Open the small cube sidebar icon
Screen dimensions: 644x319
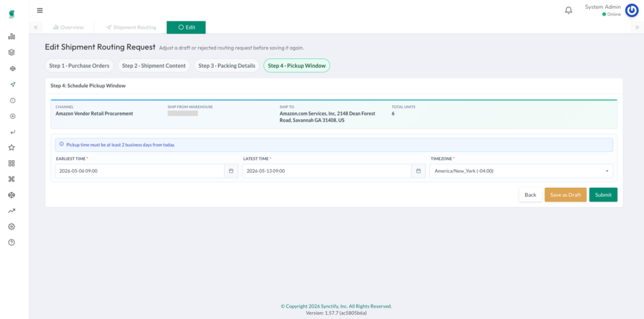click(x=13, y=68)
